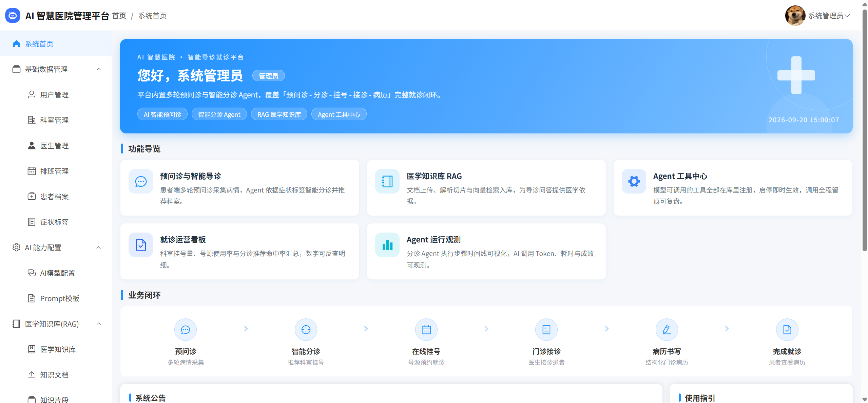This screenshot has width=868, height=403.
Task: Click the scrollbar down arrow
Action: pyautogui.click(x=865, y=400)
